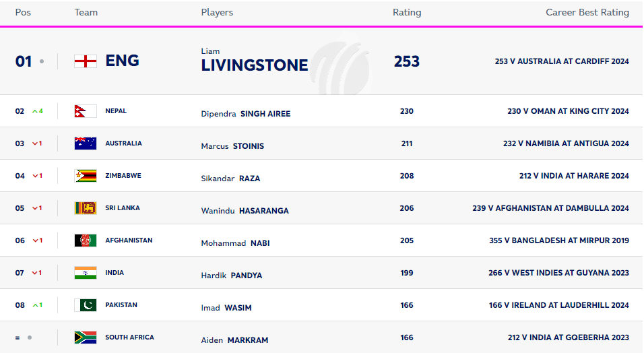Image resolution: width=644 pixels, height=353 pixels.
Task: Click the red down arrow beside Australia
Action: tap(35, 143)
